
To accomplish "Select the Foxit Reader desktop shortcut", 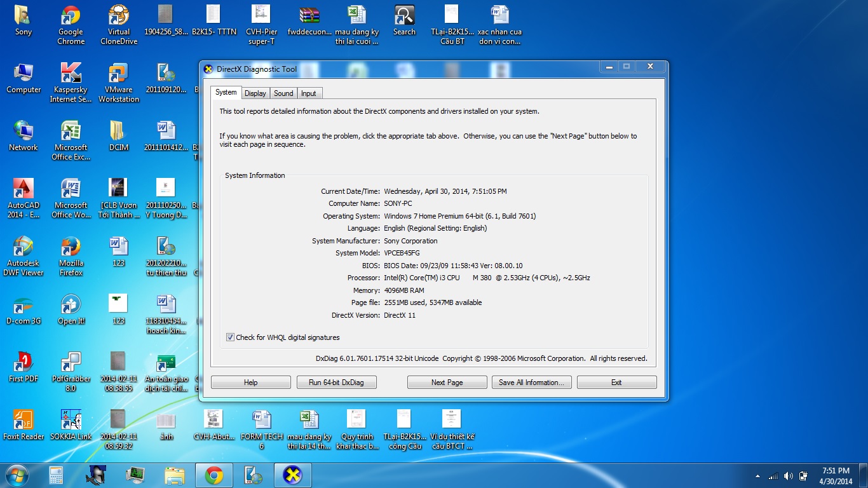I will pyautogui.click(x=24, y=425).
